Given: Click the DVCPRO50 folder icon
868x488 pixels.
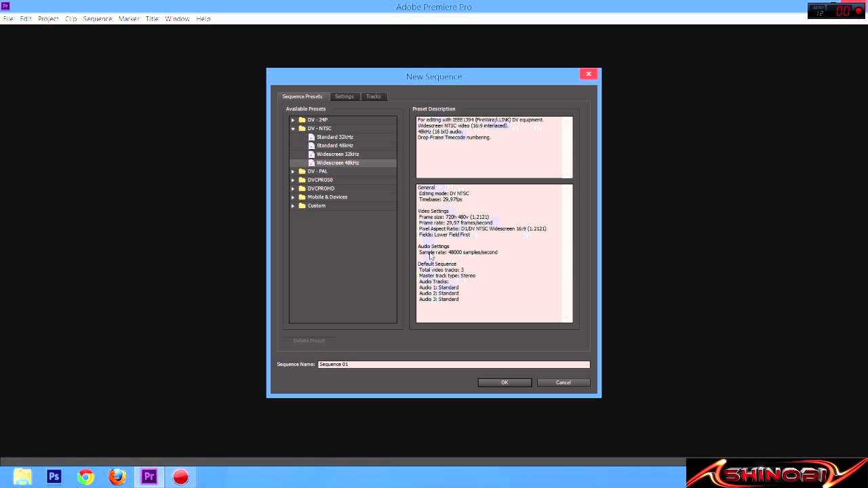Looking at the screenshot, I should tap(302, 180).
